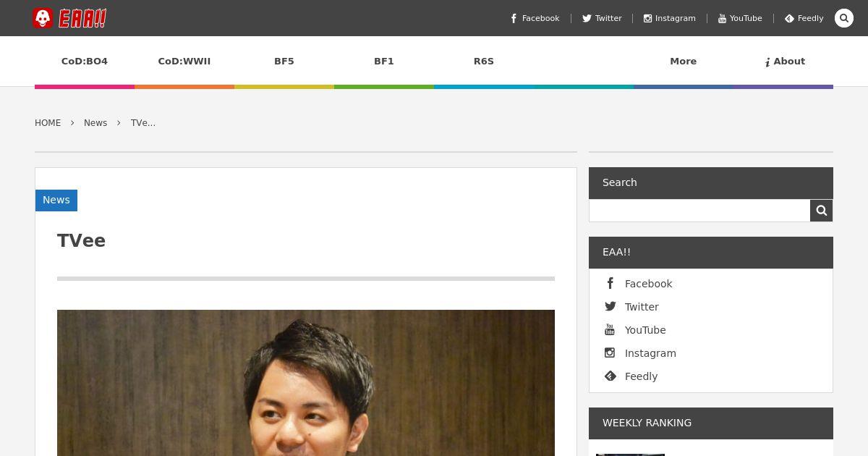Click the sidebar search submit button
This screenshot has height=456, width=868.
[822, 211]
